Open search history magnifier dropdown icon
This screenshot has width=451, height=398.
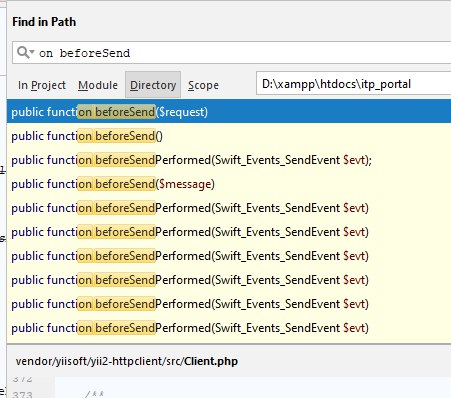tap(25, 53)
